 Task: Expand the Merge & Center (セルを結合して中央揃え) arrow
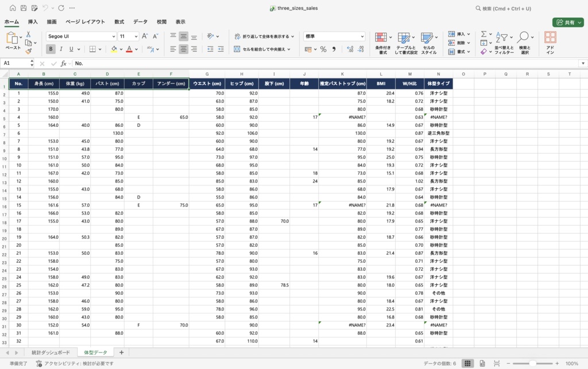(289, 49)
